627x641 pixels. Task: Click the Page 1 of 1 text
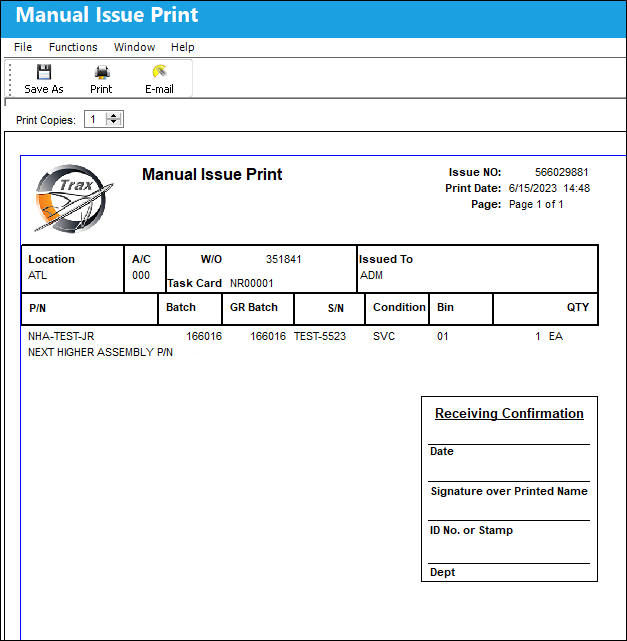(x=536, y=204)
